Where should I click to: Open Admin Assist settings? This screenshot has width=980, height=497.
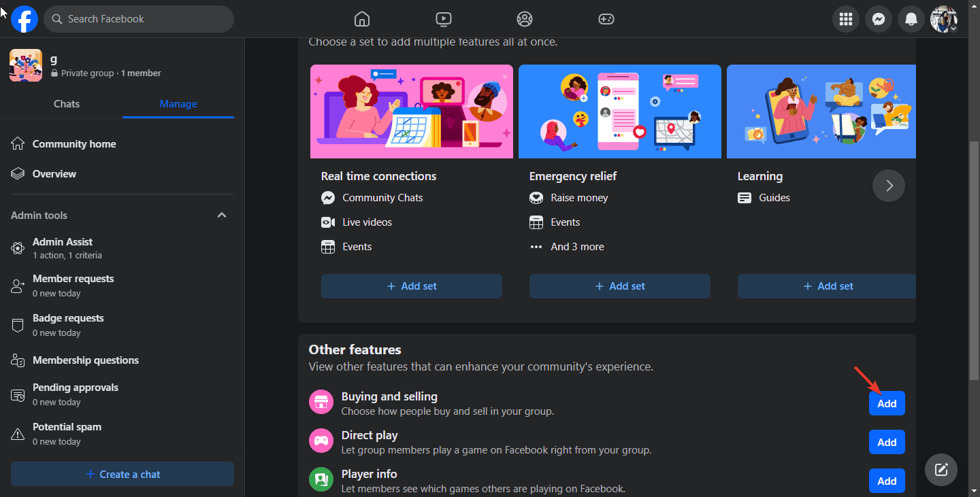click(x=122, y=248)
